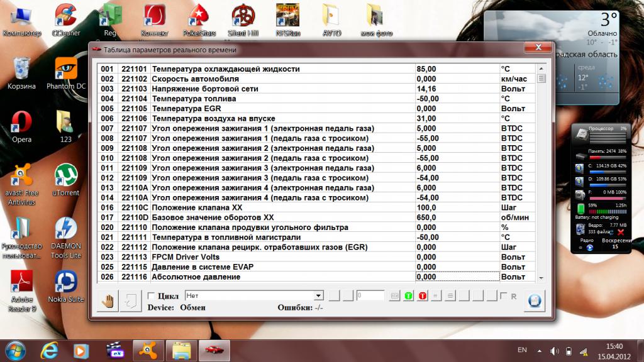This screenshot has width=644, height=362.
Task: Click the red T button
Action: tap(423, 296)
